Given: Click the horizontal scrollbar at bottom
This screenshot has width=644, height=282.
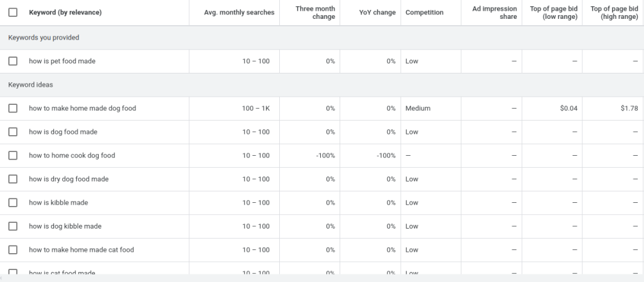Looking at the screenshot, I should click(322, 278).
